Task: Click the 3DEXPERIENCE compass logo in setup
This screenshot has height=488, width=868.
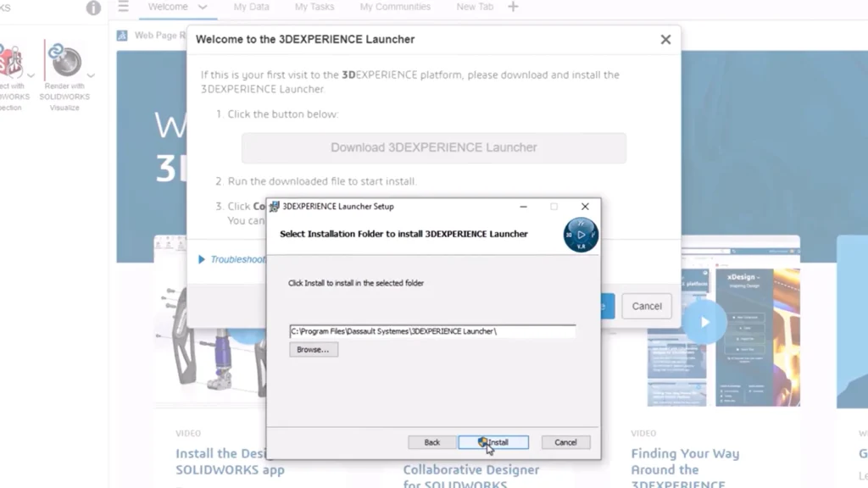Action: click(x=581, y=235)
